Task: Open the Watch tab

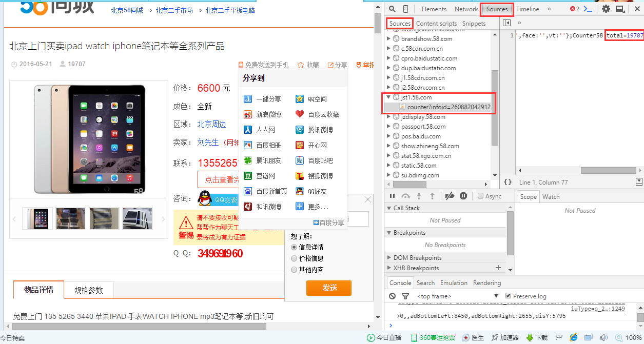Action: [551, 197]
